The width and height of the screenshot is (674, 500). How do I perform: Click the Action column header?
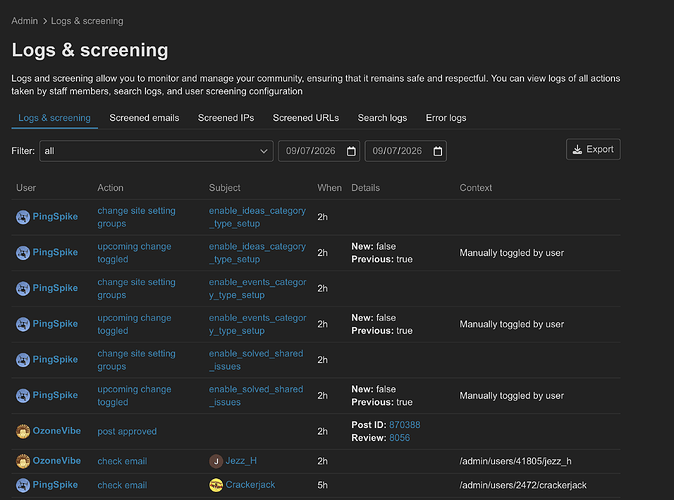pyautogui.click(x=110, y=188)
